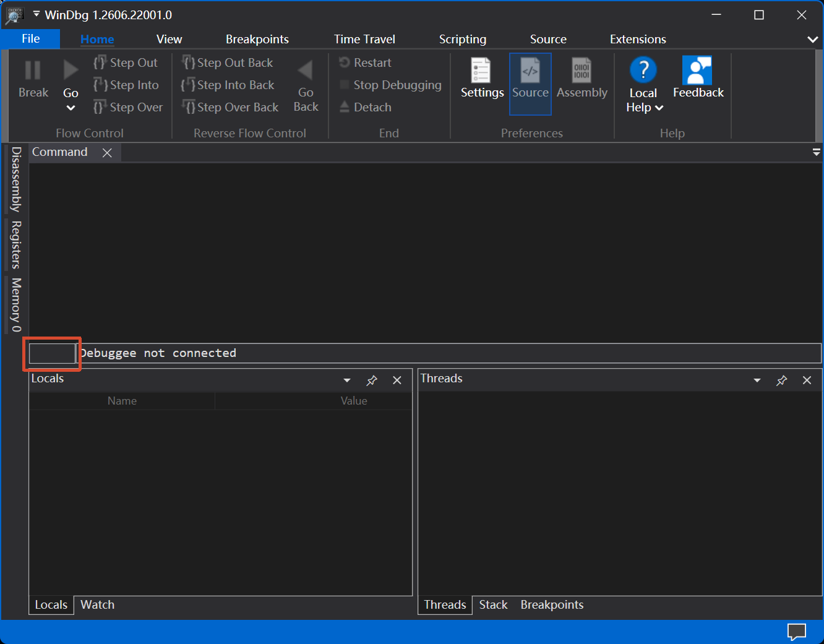Click the Restart button
824x644 pixels.
pyautogui.click(x=365, y=62)
